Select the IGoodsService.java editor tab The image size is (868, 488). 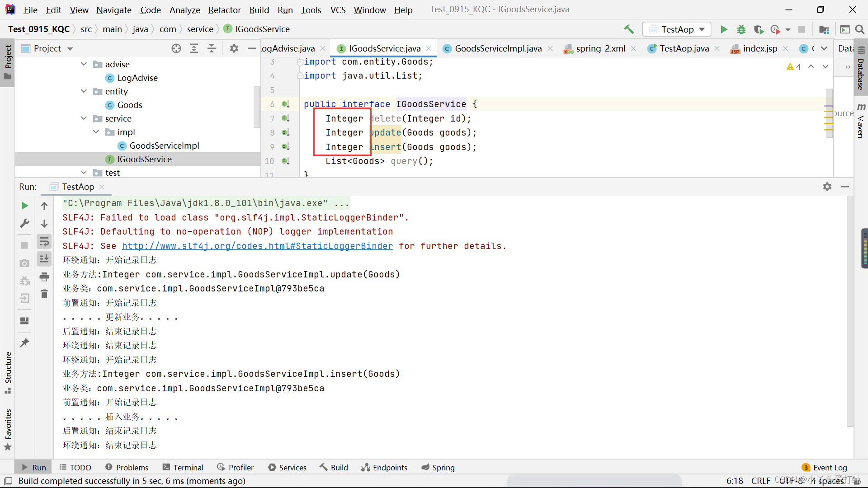(x=385, y=48)
